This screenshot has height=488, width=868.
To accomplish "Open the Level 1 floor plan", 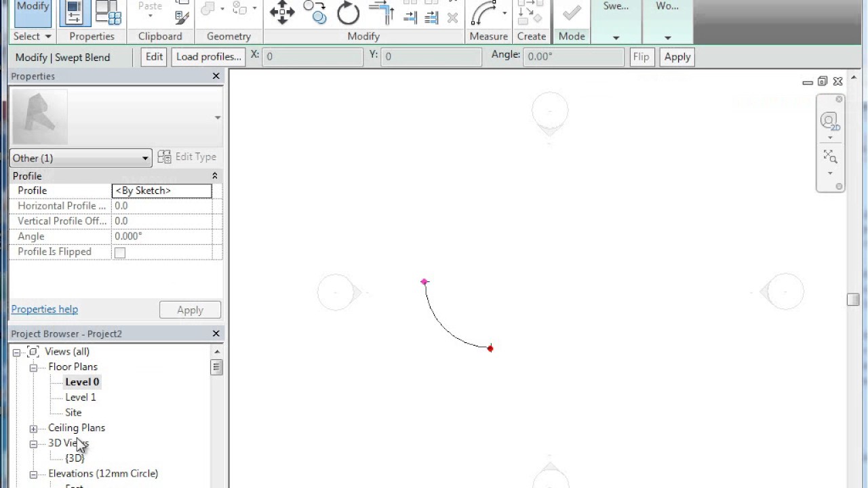I will point(81,397).
